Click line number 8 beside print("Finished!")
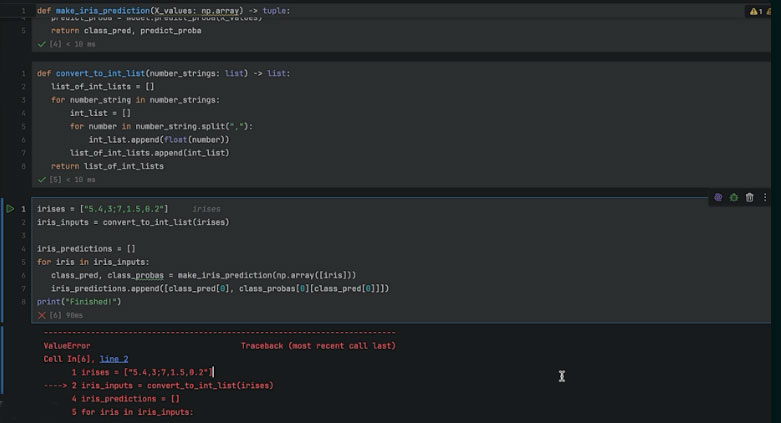The image size is (781, 423). pyautogui.click(x=22, y=301)
